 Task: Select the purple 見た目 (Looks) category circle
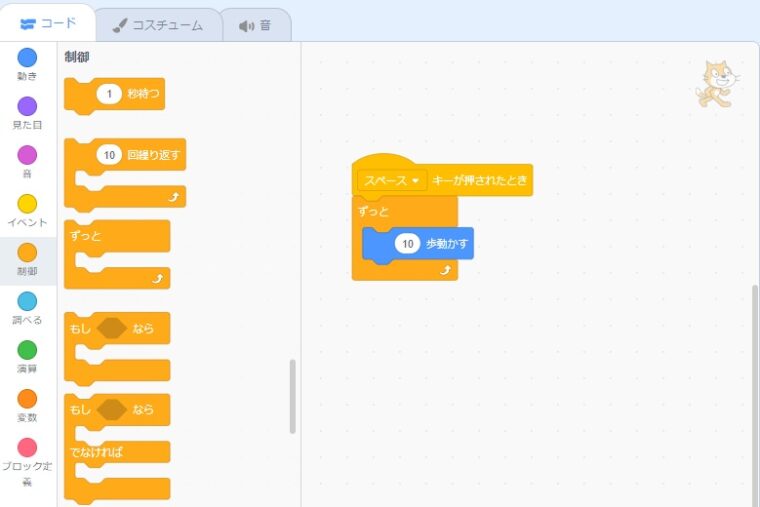28,106
